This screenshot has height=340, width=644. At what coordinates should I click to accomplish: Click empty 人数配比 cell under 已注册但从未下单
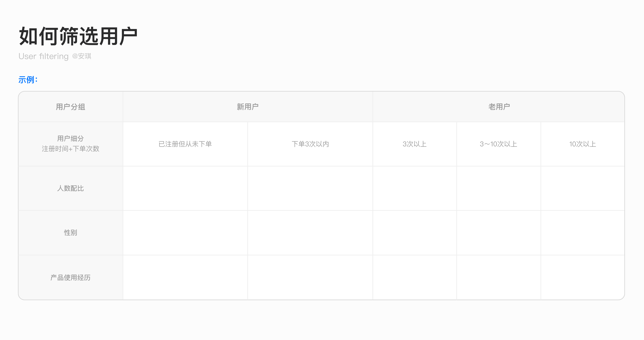coord(185,188)
